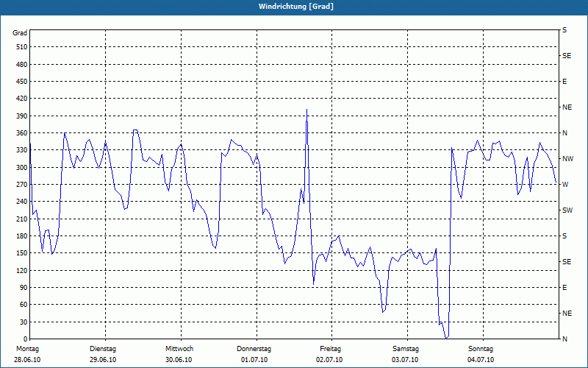Click the 'SE' compass label level with 135 degrees
Screen dimensions: 588x368
[567, 262]
